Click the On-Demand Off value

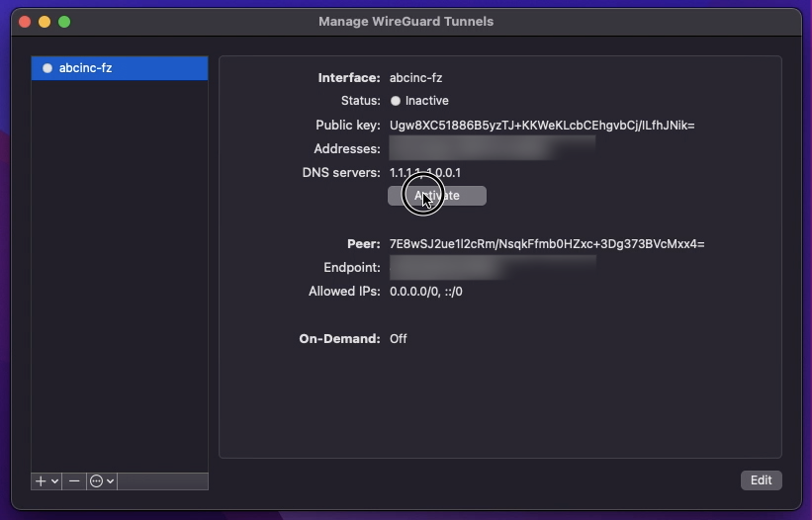[399, 339]
